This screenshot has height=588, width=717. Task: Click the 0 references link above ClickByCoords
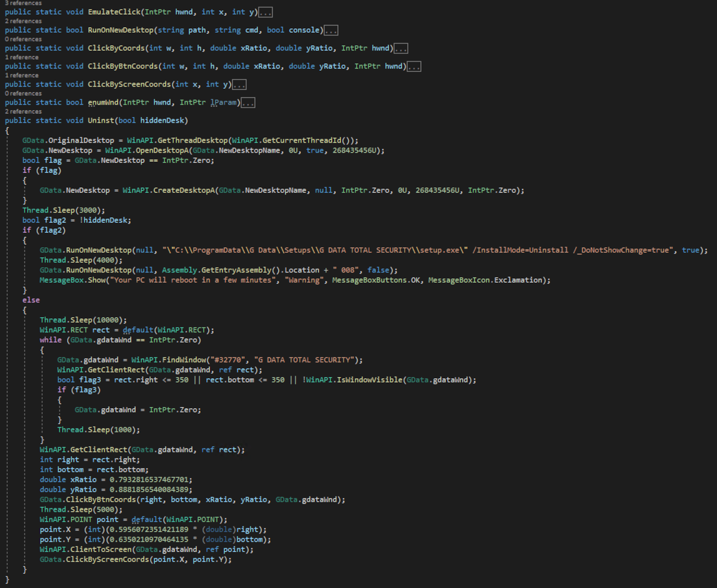pyautogui.click(x=23, y=39)
